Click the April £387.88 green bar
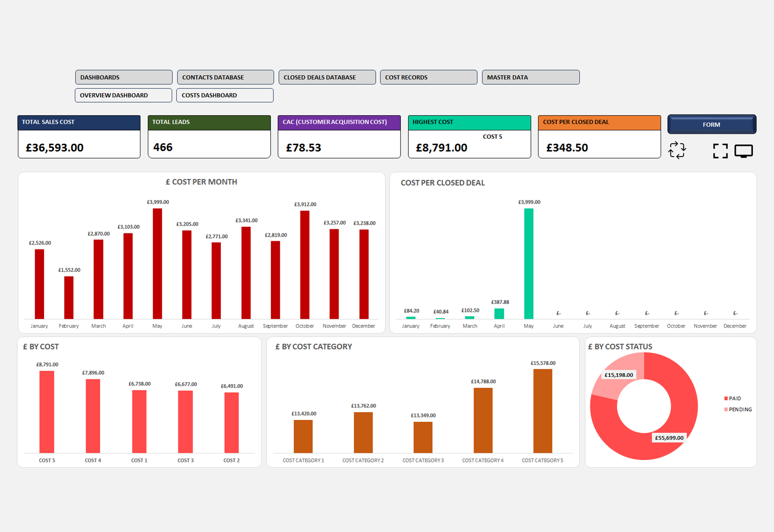The image size is (774, 532). [499, 314]
